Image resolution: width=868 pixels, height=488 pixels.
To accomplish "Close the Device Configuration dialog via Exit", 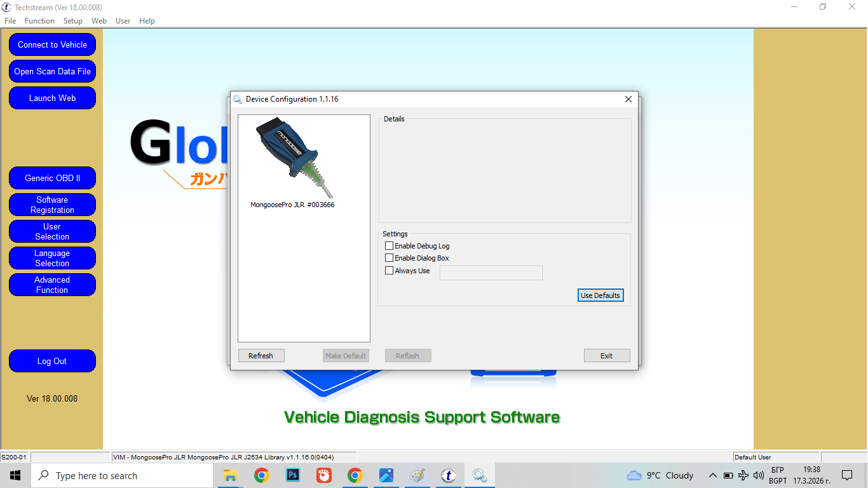I will pos(606,356).
